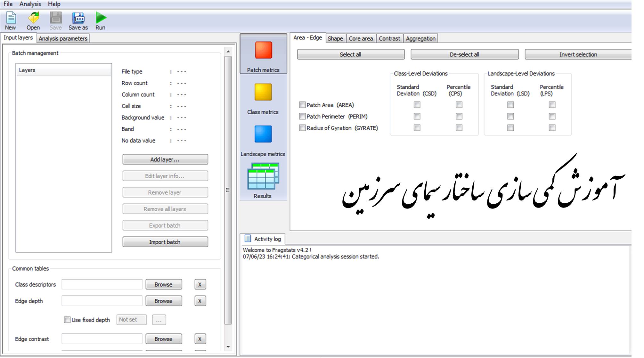Select the yellow Class metrics icon

pos(263,92)
